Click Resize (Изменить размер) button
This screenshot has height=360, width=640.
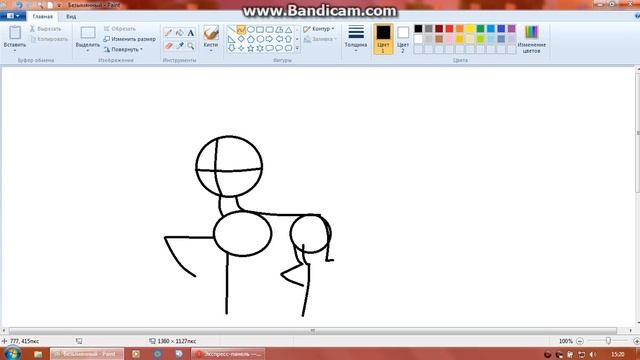(x=129, y=39)
